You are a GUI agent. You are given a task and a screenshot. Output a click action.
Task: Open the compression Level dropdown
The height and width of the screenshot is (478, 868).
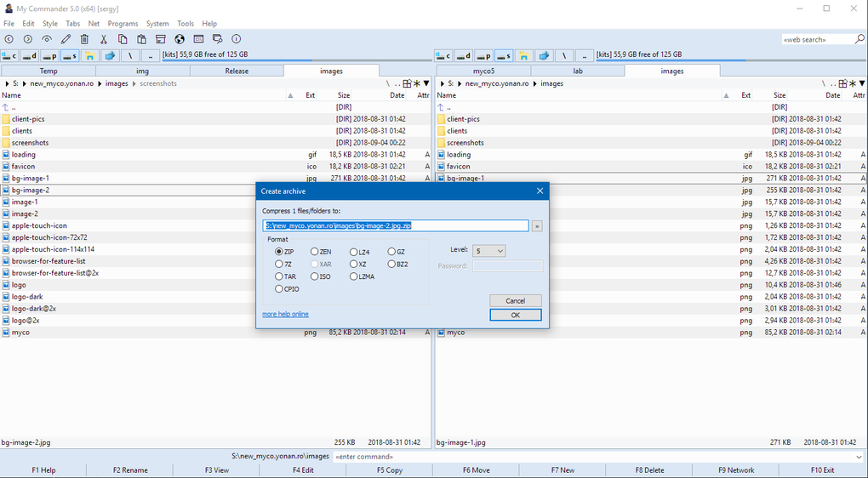(x=488, y=251)
